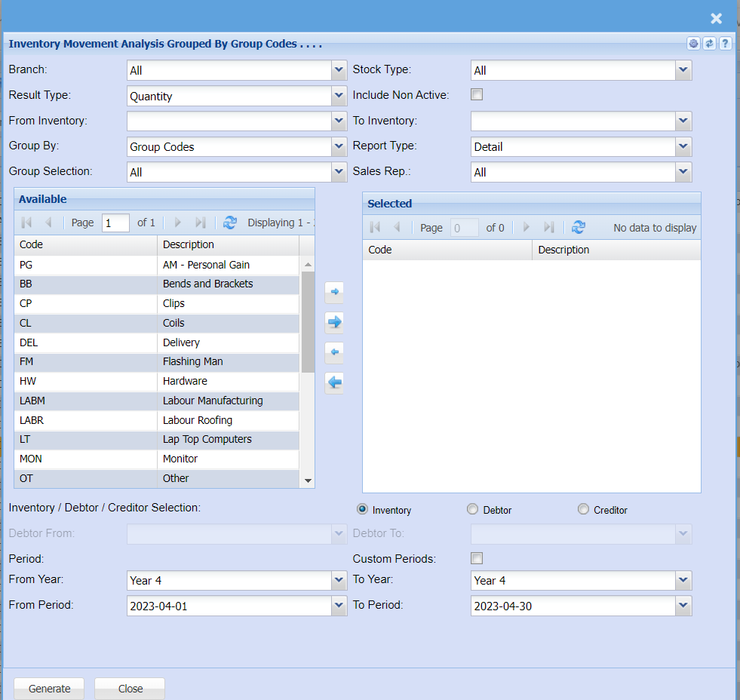
Task: Refresh the Selected groups list
Action: click(579, 227)
